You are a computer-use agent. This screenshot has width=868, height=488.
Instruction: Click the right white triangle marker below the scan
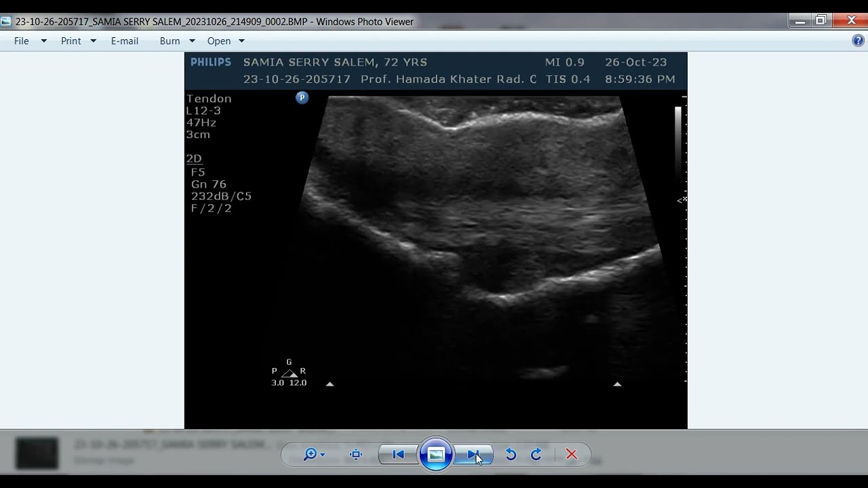pos(617,384)
